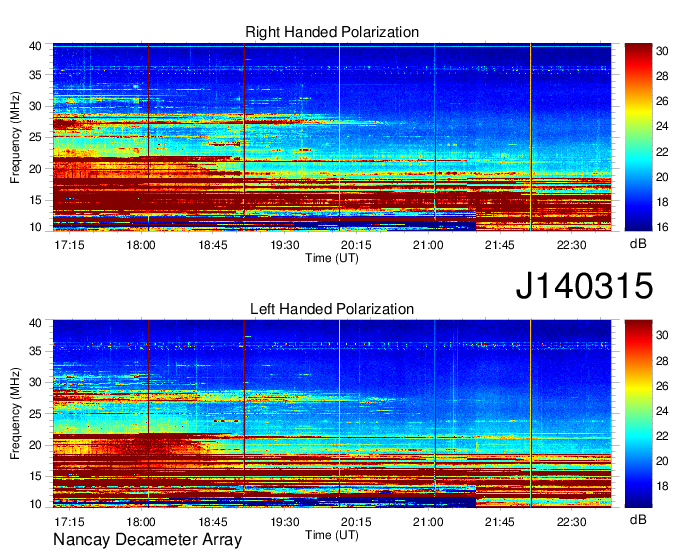
Task: Click the 17:15 time tick under Right Handed plot
Action: tap(69, 245)
